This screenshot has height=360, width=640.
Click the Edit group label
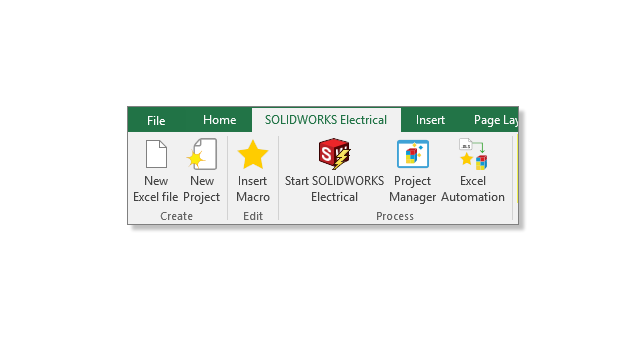click(x=253, y=216)
